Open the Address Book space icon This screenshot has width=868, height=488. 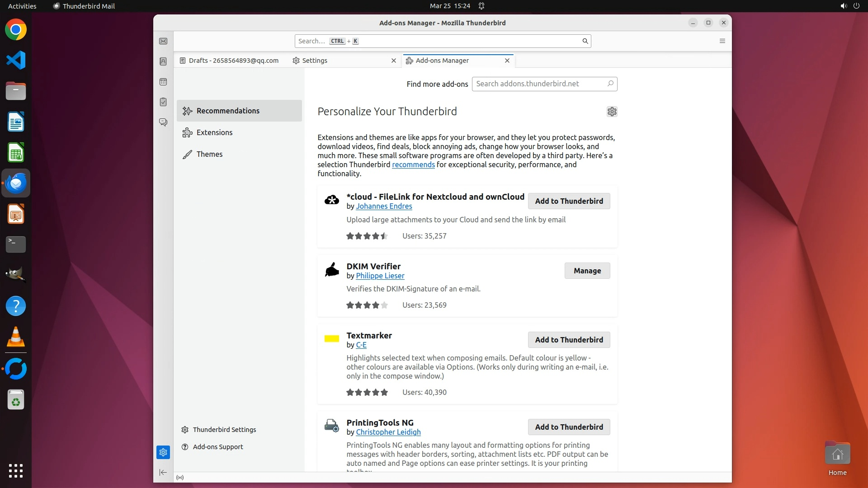click(x=163, y=61)
